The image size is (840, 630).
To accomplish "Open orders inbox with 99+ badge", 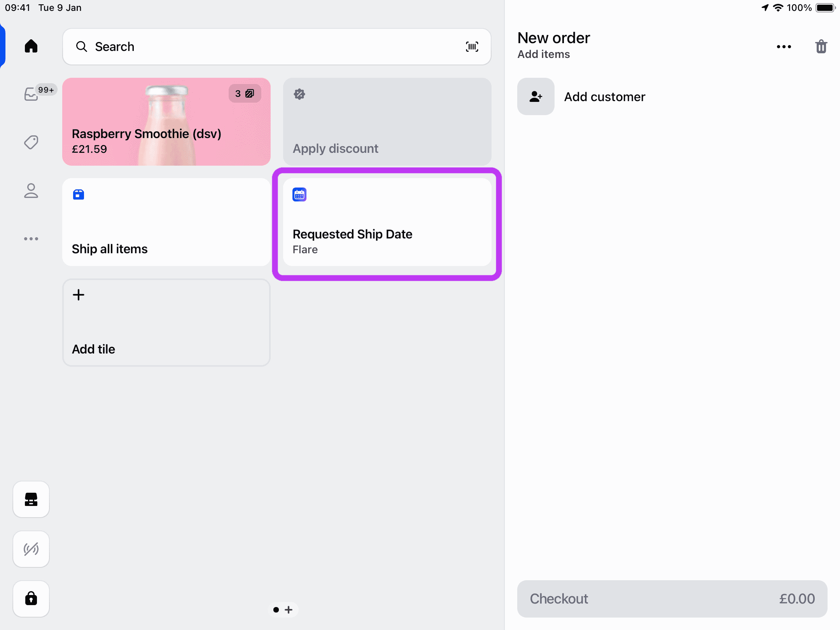I will pos(32,94).
